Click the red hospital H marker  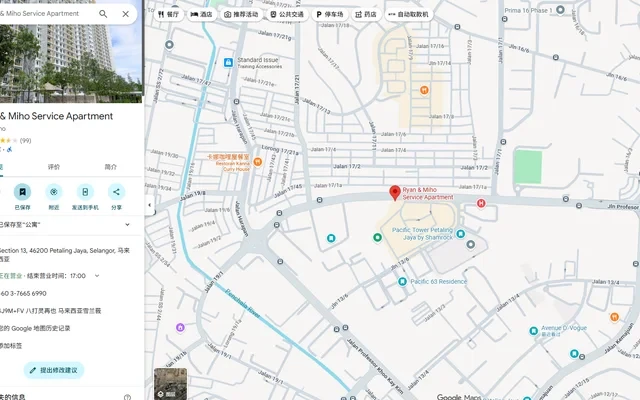point(481,203)
